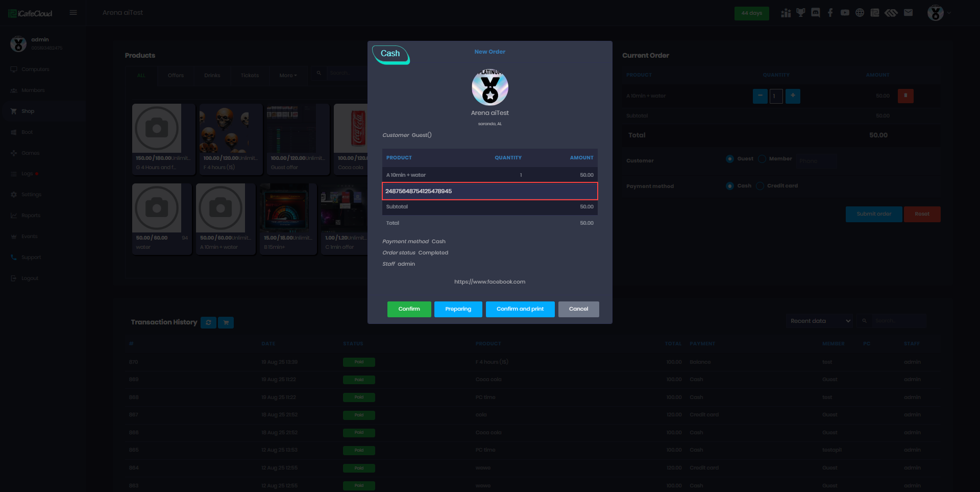Expand the More products dropdown

288,76
